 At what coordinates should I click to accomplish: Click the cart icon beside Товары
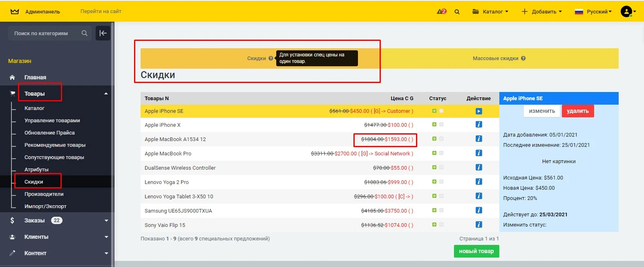click(x=12, y=94)
